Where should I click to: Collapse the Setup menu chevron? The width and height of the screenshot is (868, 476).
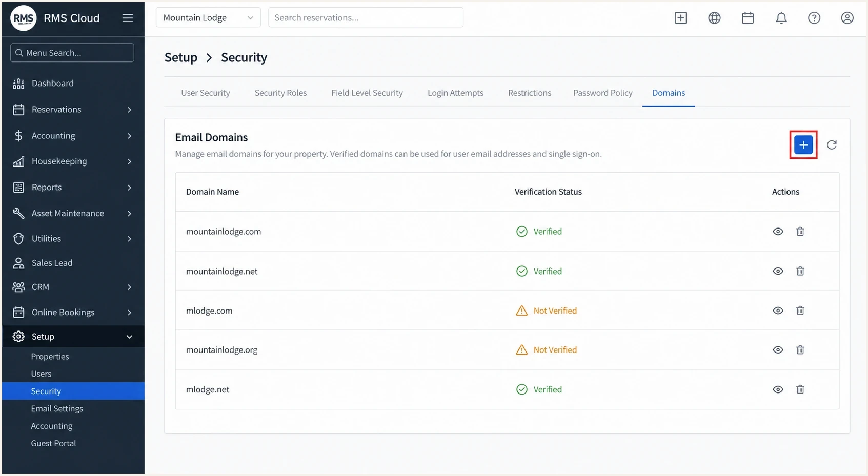129,337
